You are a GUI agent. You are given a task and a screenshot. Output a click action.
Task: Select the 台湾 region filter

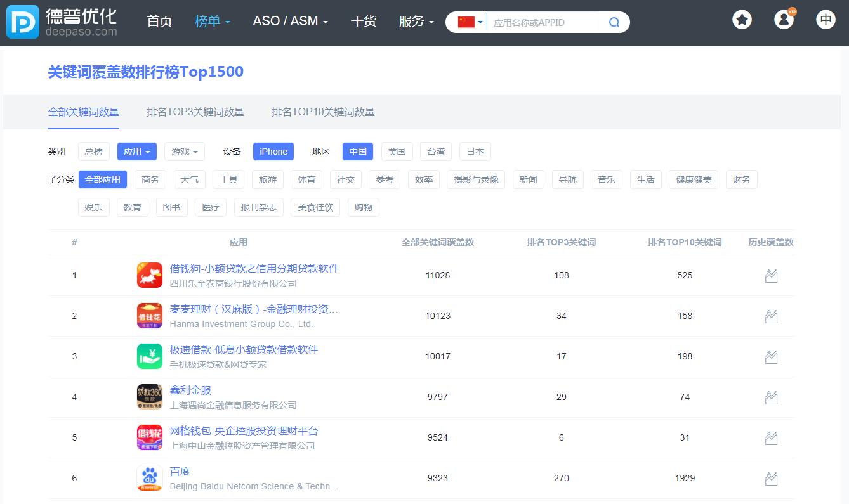[436, 152]
